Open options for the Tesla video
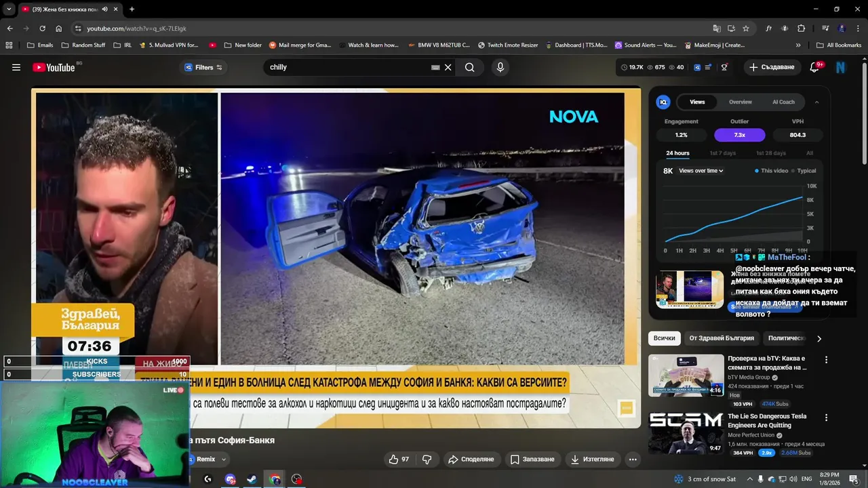Viewport: 868px width, 488px height. tap(826, 418)
